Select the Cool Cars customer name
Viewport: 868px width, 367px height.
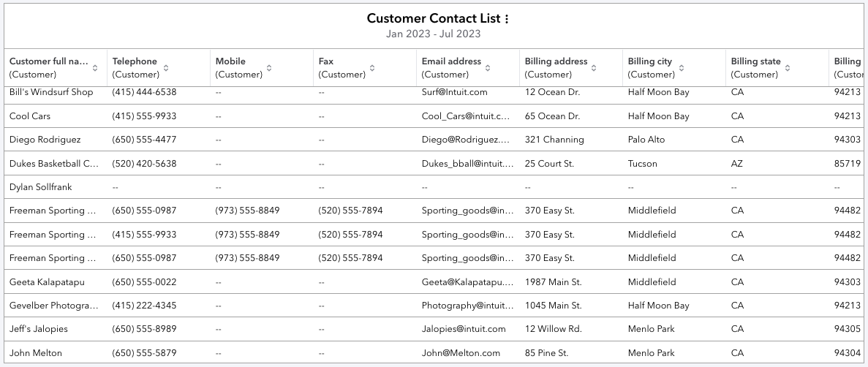[30, 116]
